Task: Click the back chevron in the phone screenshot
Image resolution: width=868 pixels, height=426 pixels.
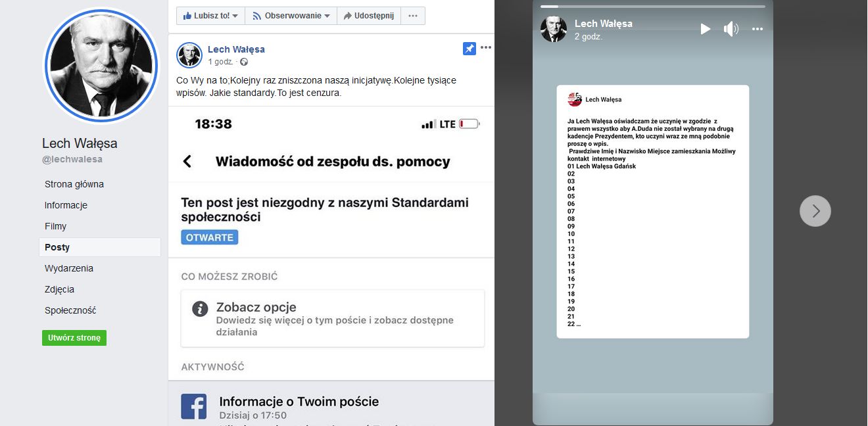Action: click(187, 161)
